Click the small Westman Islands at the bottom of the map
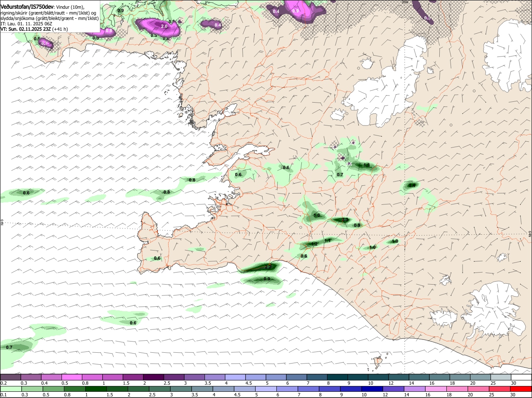Screen dimensions: 532x398 (378, 361)
